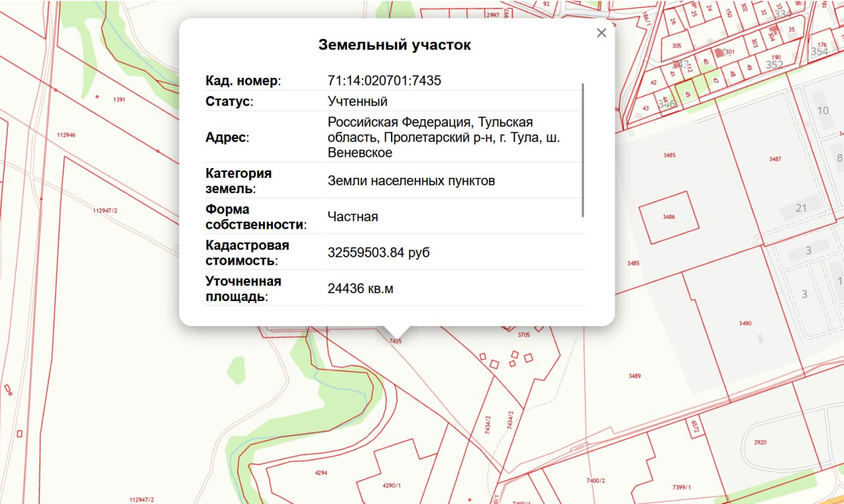The image size is (844, 504).
Task: Select parcel 2920 on the map
Action: pyautogui.click(x=760, y=442)
